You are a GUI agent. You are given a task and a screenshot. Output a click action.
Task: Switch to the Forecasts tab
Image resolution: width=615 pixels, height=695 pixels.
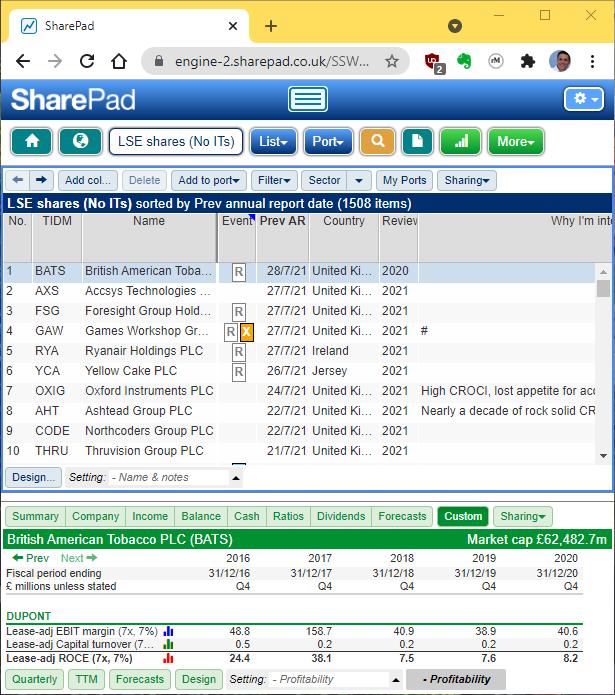tap(402, 516)
